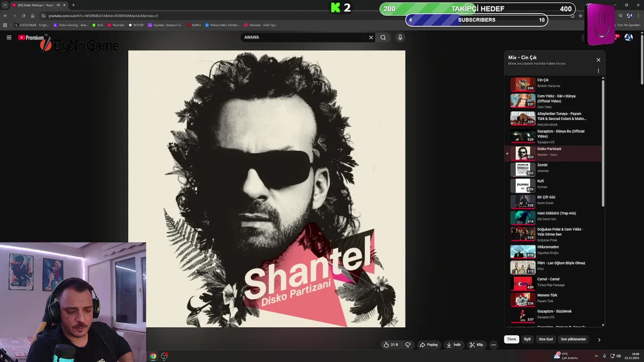Close the Mix - Cin Çık playlist panel
The width and height of the screenshot is (644, 362).
pyautogui.click(x=598, y=60)
